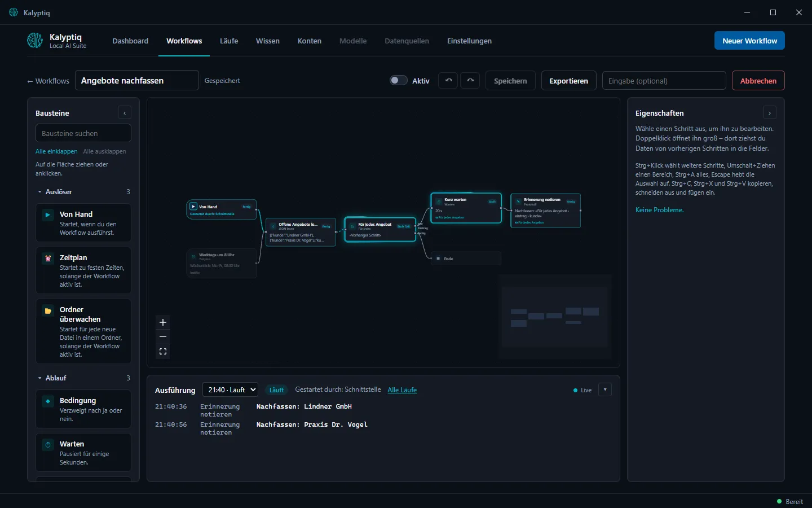The width and height of the screenshot is (812, 508).
Task: Click the Exportieren button
Action: (x=568, y=81)
